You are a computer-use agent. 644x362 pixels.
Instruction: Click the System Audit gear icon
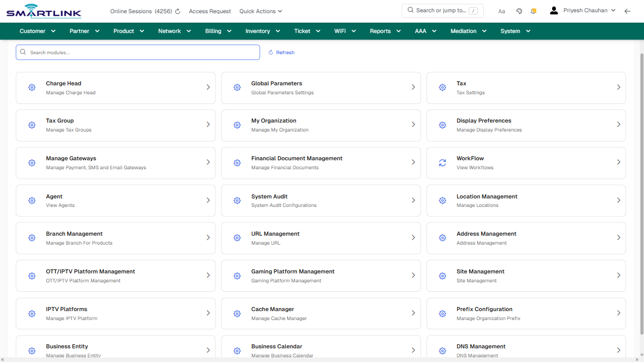[x=237, y=200]
